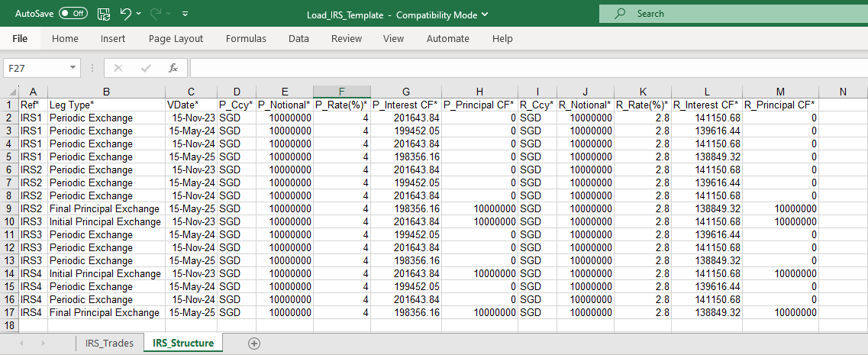Open the Page Layout ribbon tab
Screen dimensions: 868x355
click(176, 38)
